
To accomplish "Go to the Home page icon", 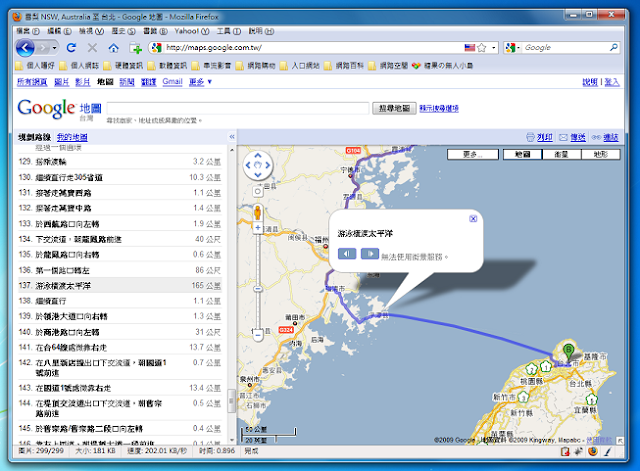I will pos(113,48).
